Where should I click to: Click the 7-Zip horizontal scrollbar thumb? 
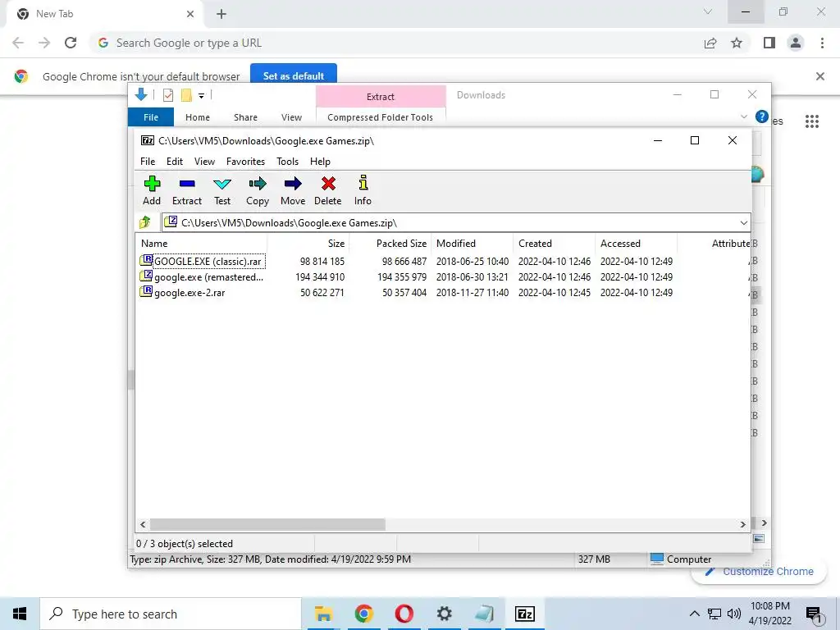coord(267,524)
